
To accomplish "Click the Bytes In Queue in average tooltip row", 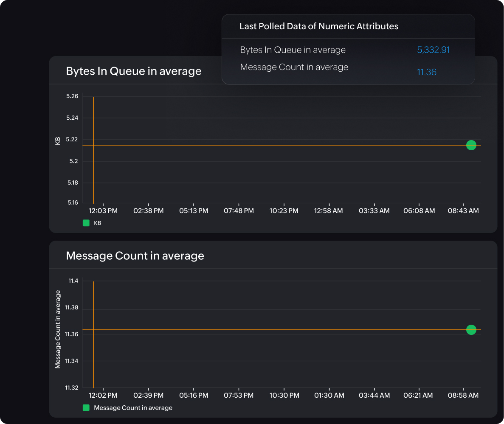I will (x=293, y=50).
